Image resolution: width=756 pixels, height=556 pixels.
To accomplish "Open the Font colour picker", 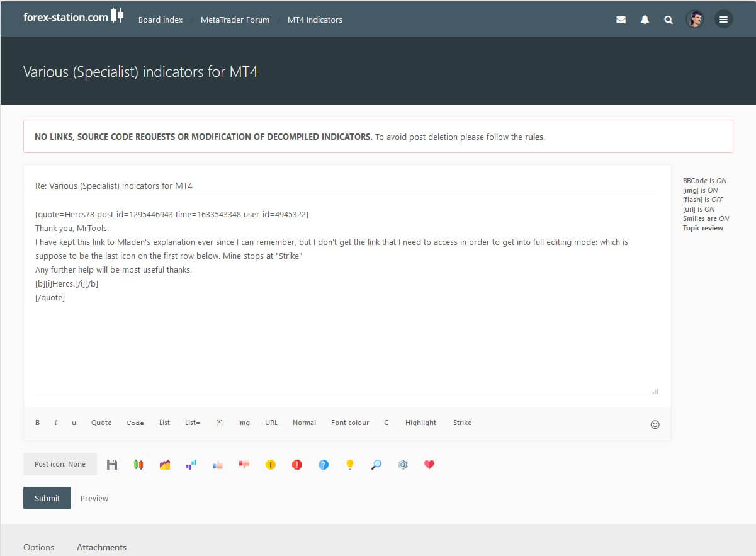I will point(350,423).
